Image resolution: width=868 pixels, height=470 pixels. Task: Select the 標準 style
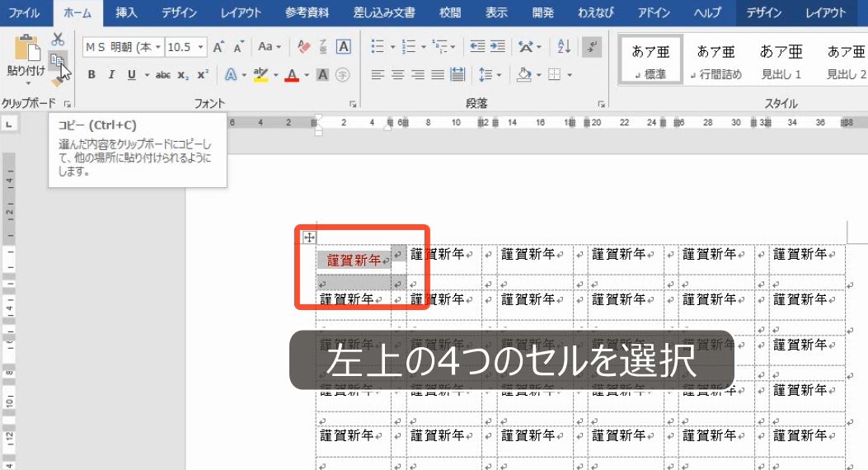pyautogui.click(x=650, y=60)
